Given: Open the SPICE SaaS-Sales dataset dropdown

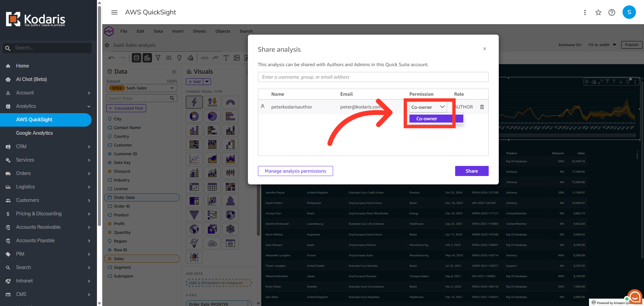Looking at the screenshot, I should point(142,88).
